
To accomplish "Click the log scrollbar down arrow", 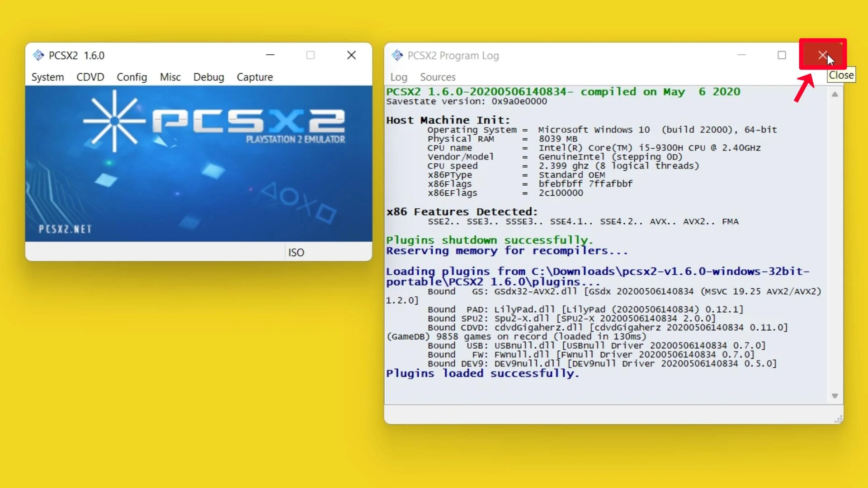I will pyautogui.click(x=835, y=396).
